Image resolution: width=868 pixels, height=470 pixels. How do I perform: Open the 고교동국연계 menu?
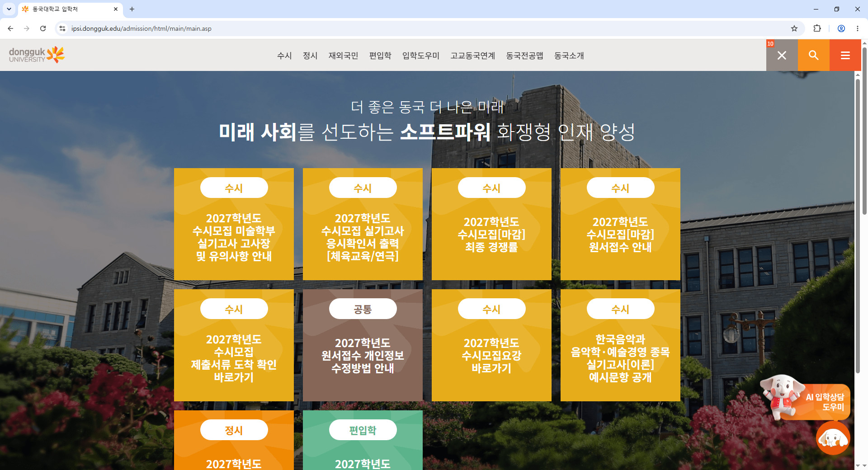473,56
